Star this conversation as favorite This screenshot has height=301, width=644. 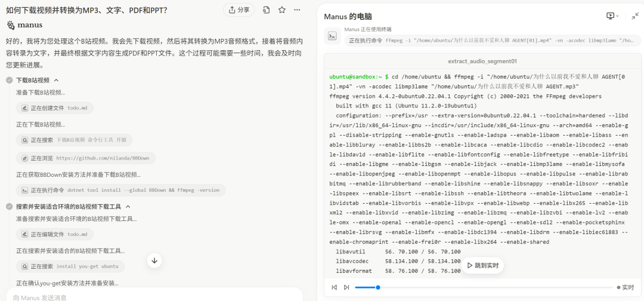click(281, 10)
